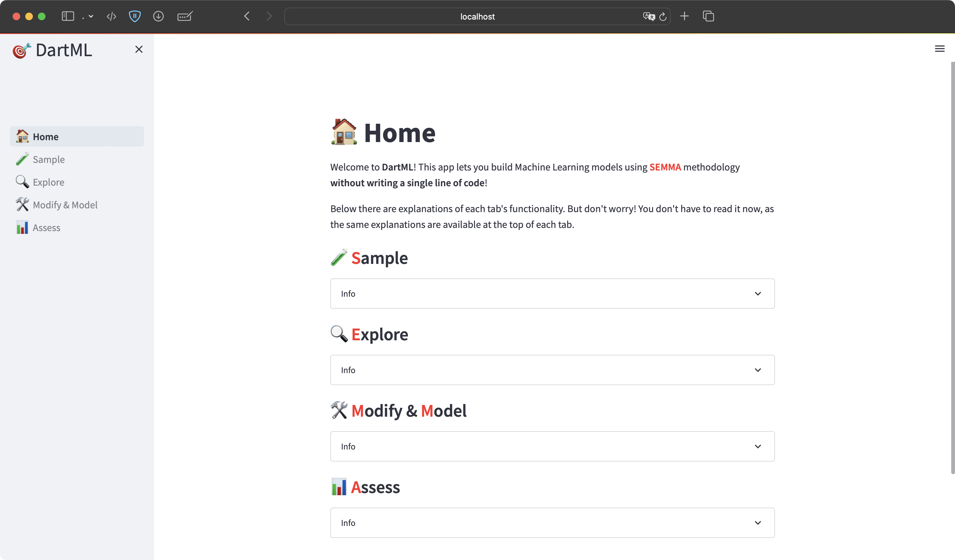
Task: Go forward with the forward arrow
Action: (x=269, y=16)
